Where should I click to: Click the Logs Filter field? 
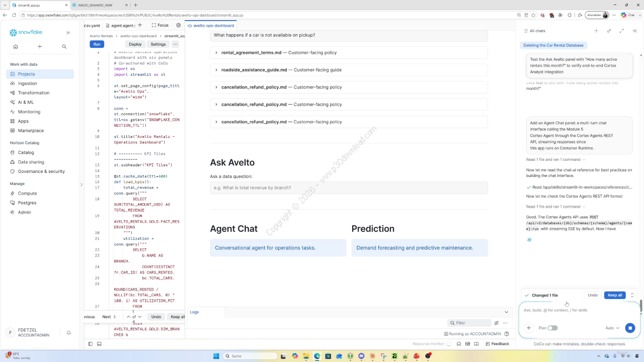[469, 323]
